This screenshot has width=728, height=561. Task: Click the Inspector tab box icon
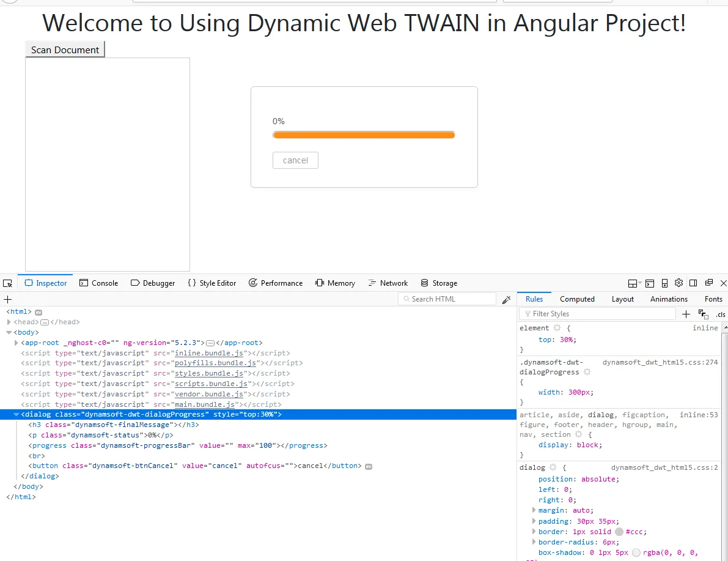[29, 283]
